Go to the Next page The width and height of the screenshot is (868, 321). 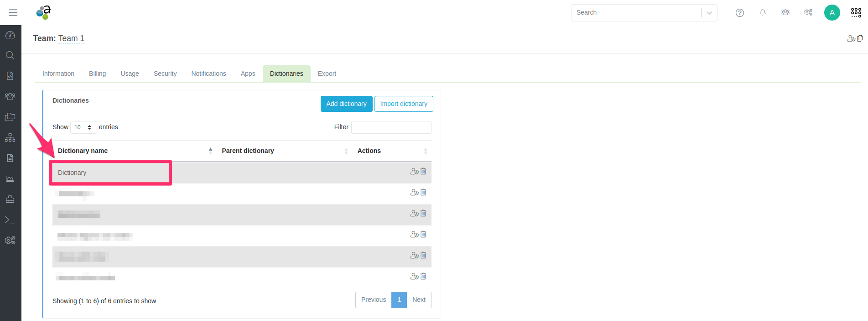pos(419,300)
